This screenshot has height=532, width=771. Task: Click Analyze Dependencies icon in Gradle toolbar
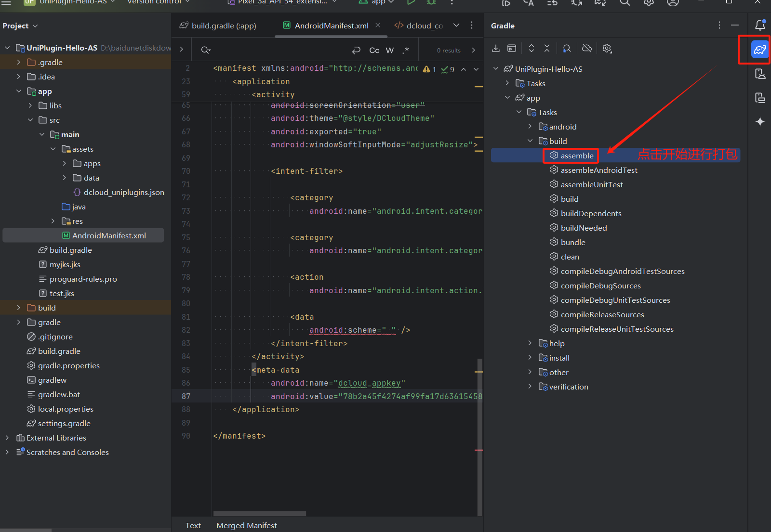coord(567,48)
